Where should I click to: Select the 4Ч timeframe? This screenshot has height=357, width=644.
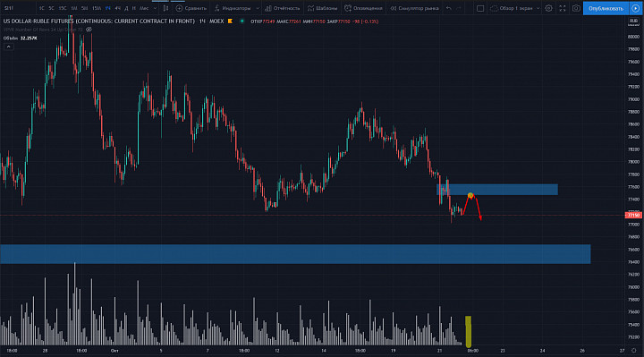(117, 8)
